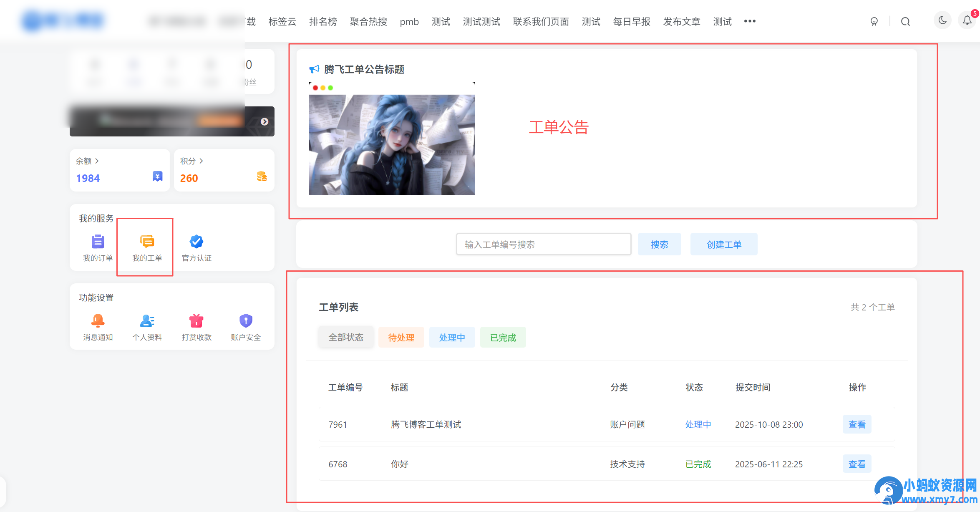This screenshot has height=512, width=980.
Task: Open the ··· overflow navigation menu
Action: pyautogui.click(x=749, y=21)
